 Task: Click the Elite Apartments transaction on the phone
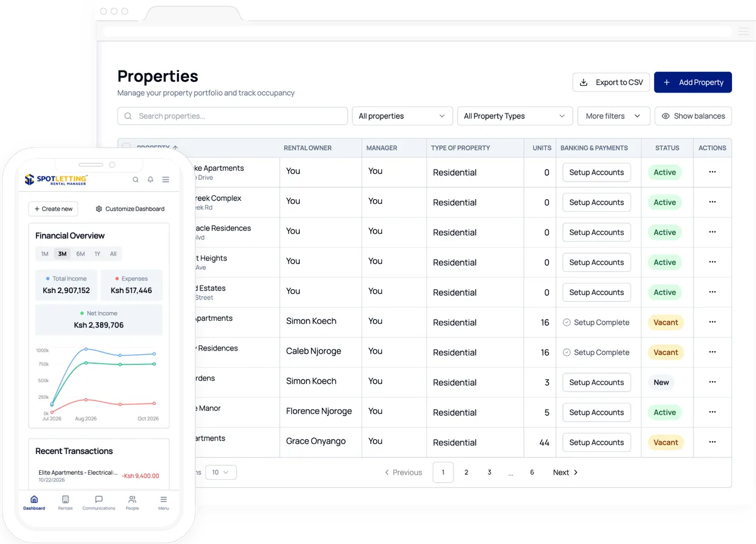[x=98, y=475]
